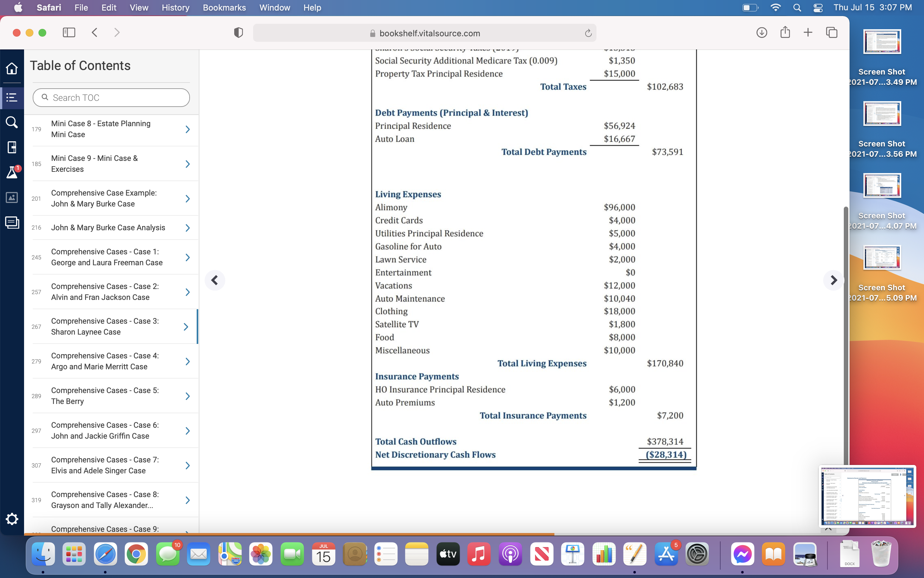924x578 pixels.
Task: Open Messenger from the Dock
Action: click(x=742, y=554)
